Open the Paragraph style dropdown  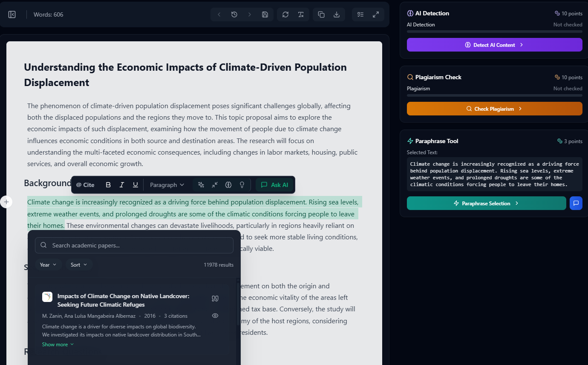point(167,184)
